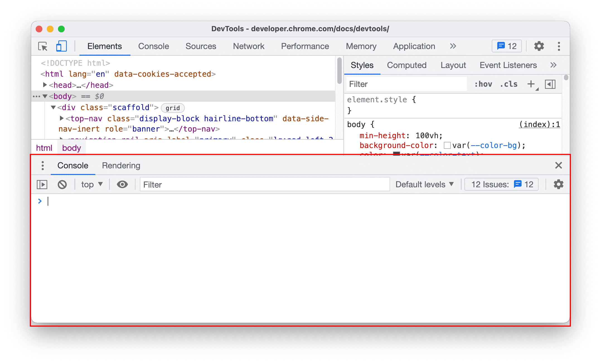Click the settings gear icon in Console
Viewport: 601px width, 364px height.
[x=559, y=185]
